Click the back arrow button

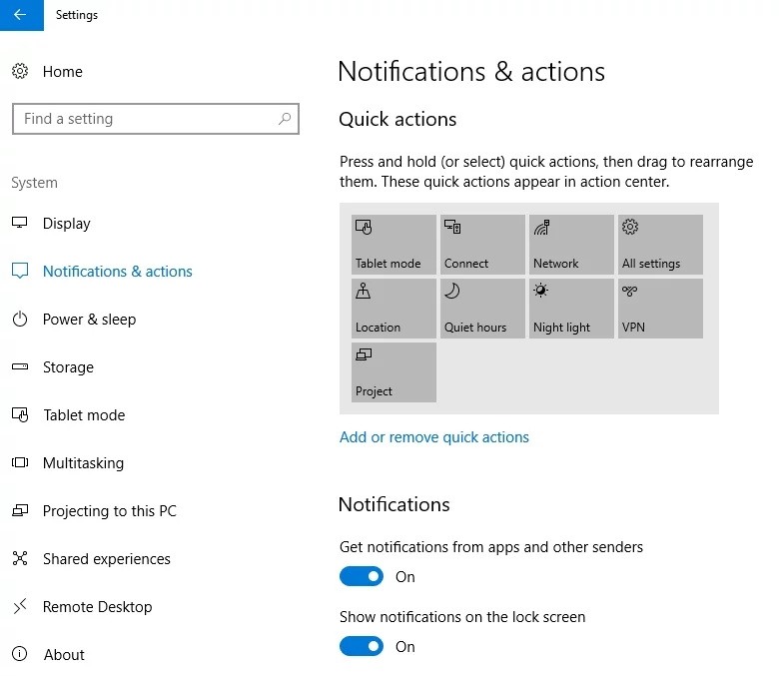click(x=21, y=15)
